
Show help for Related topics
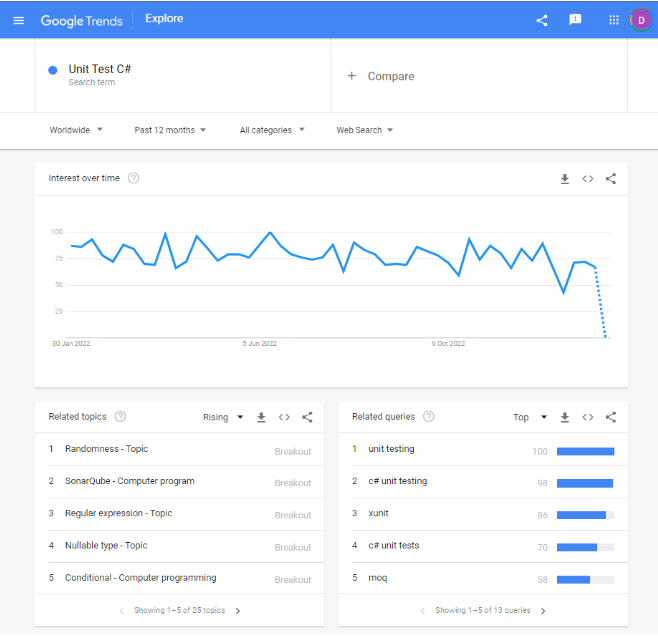(120, 417)
